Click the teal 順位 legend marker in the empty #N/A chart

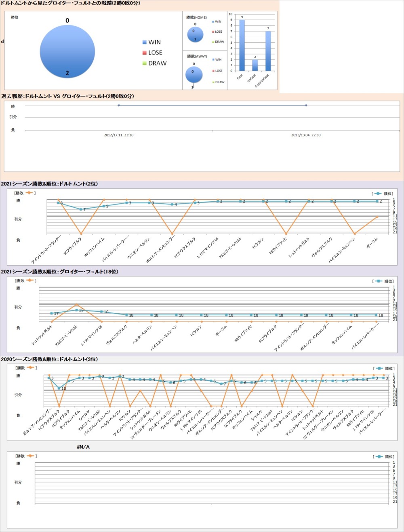pos(378,456)
